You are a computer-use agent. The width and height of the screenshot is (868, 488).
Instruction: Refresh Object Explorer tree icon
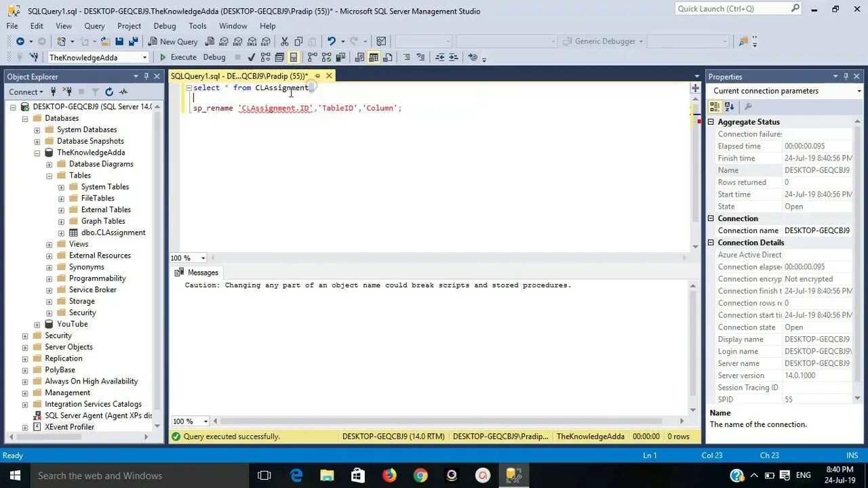tap(109, 91)
